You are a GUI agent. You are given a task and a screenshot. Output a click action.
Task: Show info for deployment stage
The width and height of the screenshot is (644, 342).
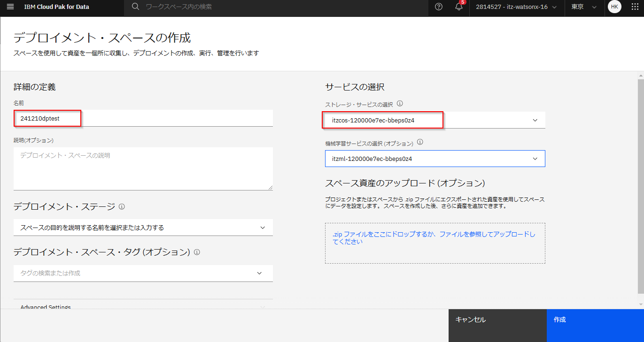(x=122, y=206)
